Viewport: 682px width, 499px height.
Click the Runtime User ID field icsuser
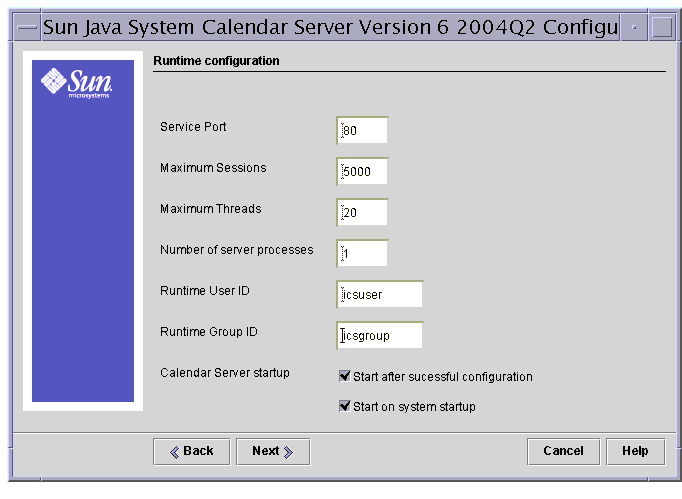(x=379, y=294)
